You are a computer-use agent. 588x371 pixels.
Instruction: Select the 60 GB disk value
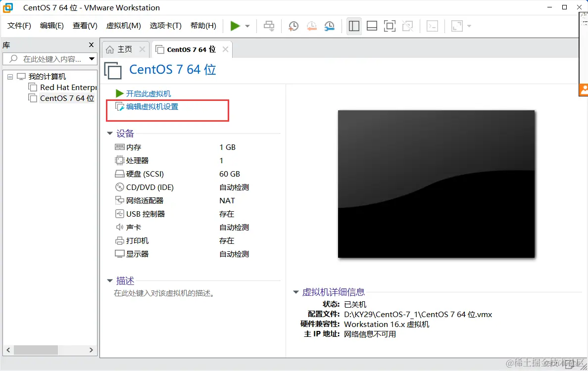[230, 174]
